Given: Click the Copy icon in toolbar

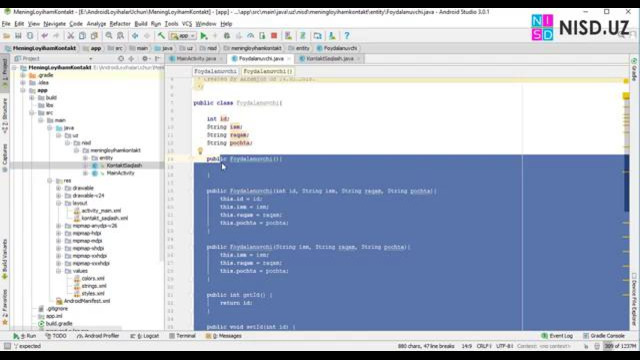Looking at the screenshot, I should point(82,36).
